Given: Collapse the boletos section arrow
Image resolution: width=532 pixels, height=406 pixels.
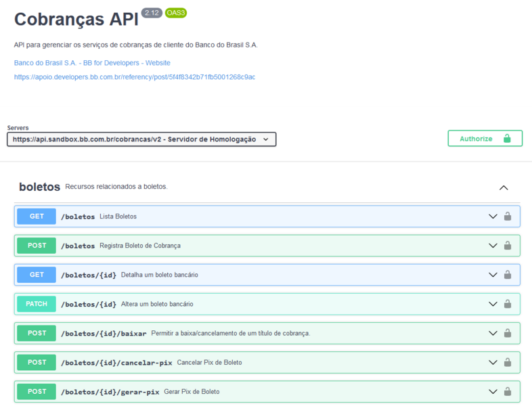Looking at the screenshot, I should pyautogui.click(x=504, y=187).
